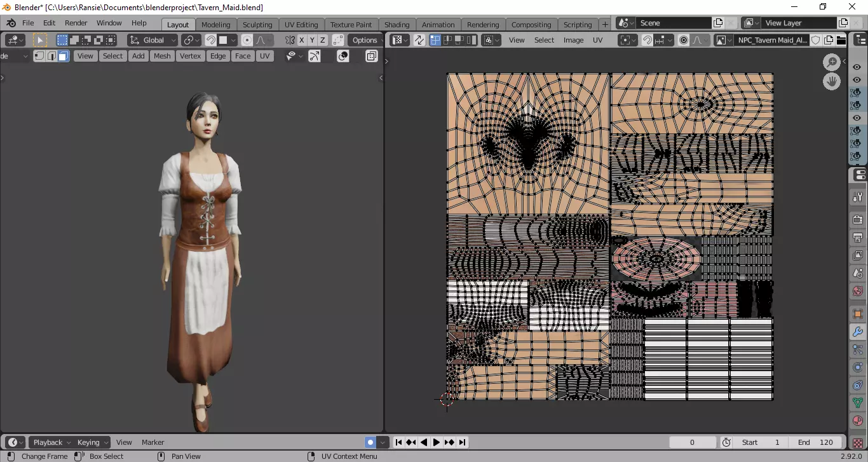
Task: Add a new workspace with plus icon
Action: [605, 24]
